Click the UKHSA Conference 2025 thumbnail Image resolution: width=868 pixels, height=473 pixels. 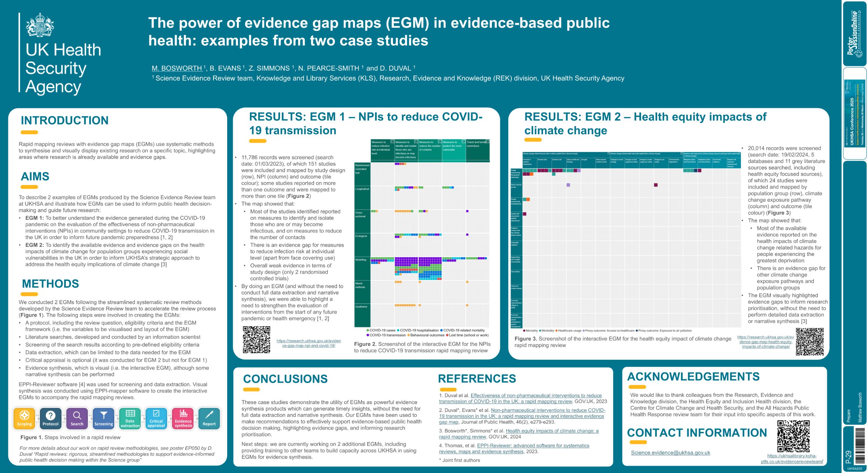point(855,113)
